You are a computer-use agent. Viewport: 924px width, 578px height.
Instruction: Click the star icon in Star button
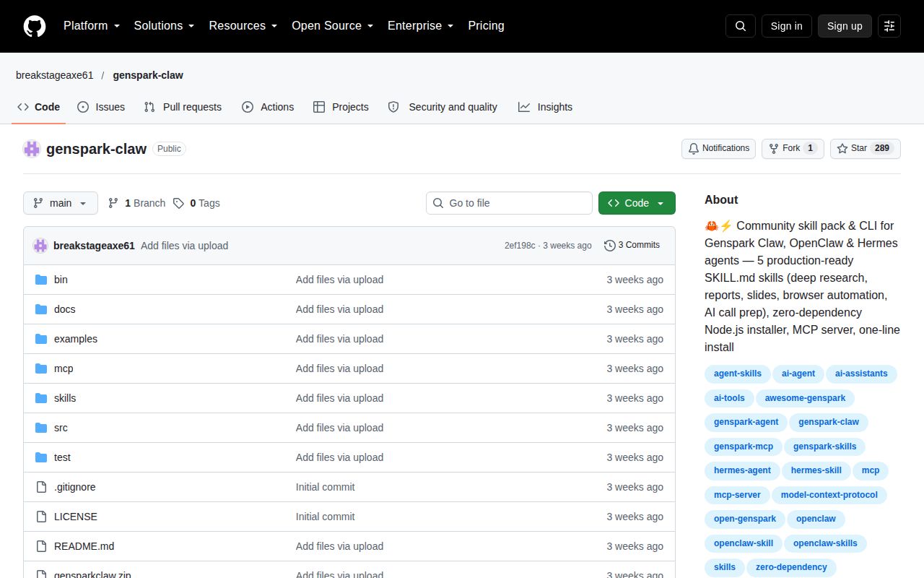842,148
